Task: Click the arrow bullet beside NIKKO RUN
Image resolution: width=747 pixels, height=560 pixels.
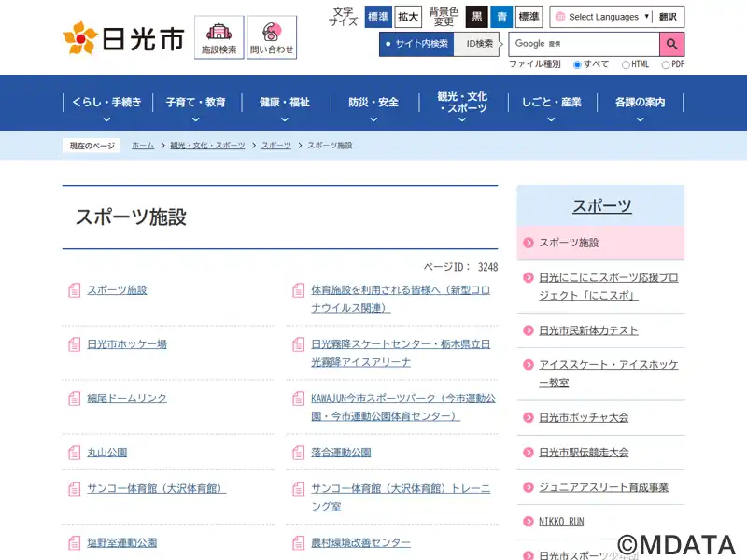Action: coord(529,522)
